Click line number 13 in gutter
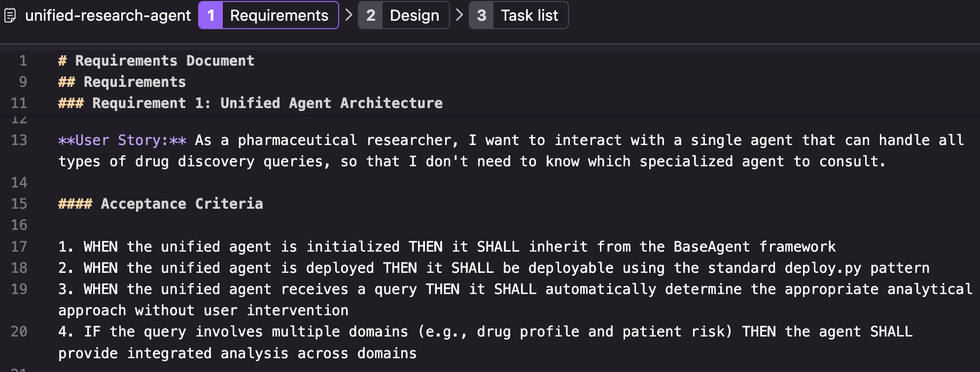Viewport: 980px width, 372px height. coord(19,140)
